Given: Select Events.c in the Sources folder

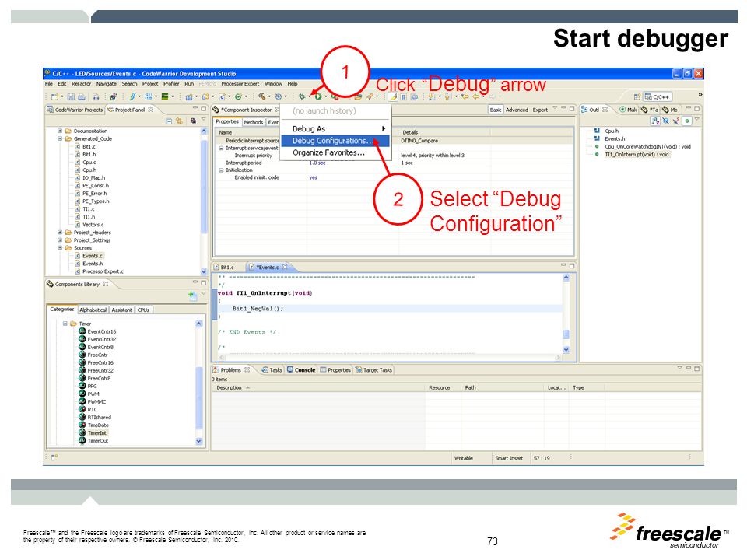Looking at the screenshot, I should [93, 256].
